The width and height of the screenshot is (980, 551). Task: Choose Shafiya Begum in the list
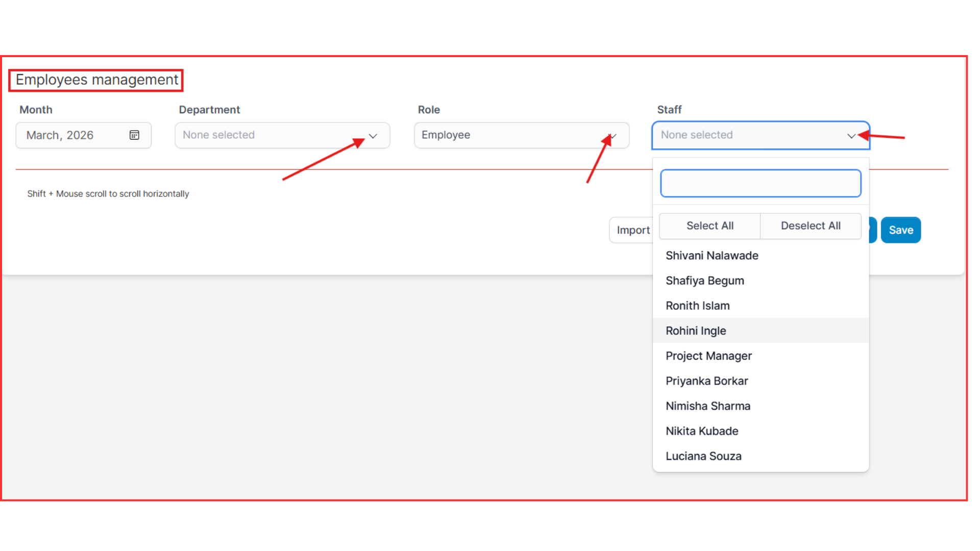coord(704,281)
